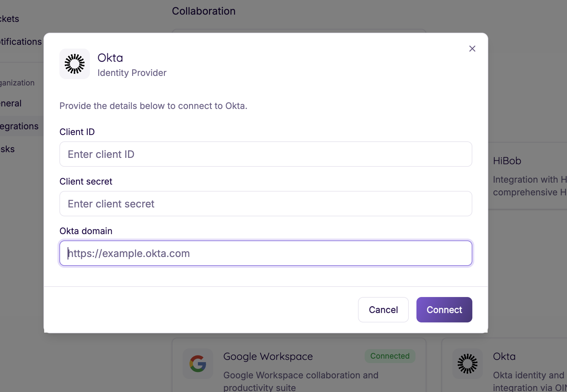Viewport: 567px width, 392px height.
Task: Focus the Okta domain input
Action: click(266, 253)
